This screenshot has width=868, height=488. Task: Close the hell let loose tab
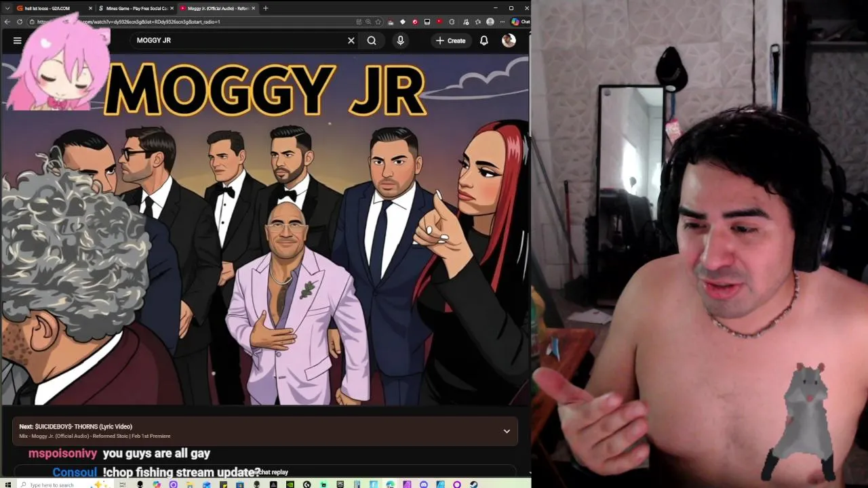pos(90,8)
